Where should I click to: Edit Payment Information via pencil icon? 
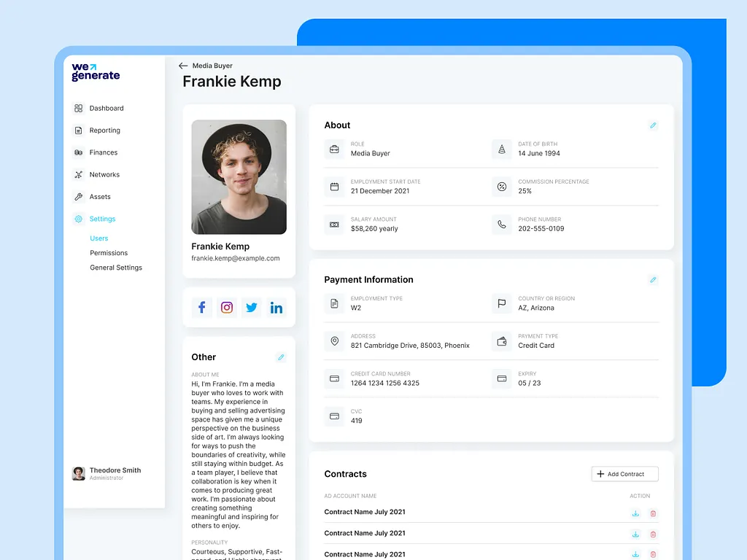tap(653, 280)
